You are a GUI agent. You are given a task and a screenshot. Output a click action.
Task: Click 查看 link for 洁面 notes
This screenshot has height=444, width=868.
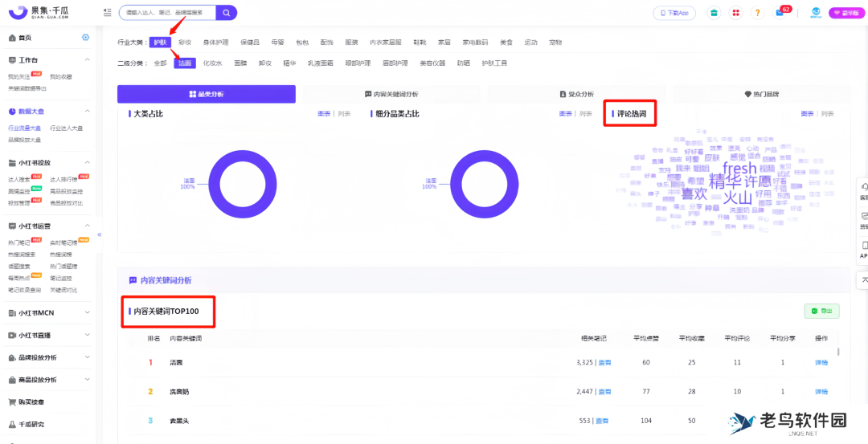coord(603,363)
